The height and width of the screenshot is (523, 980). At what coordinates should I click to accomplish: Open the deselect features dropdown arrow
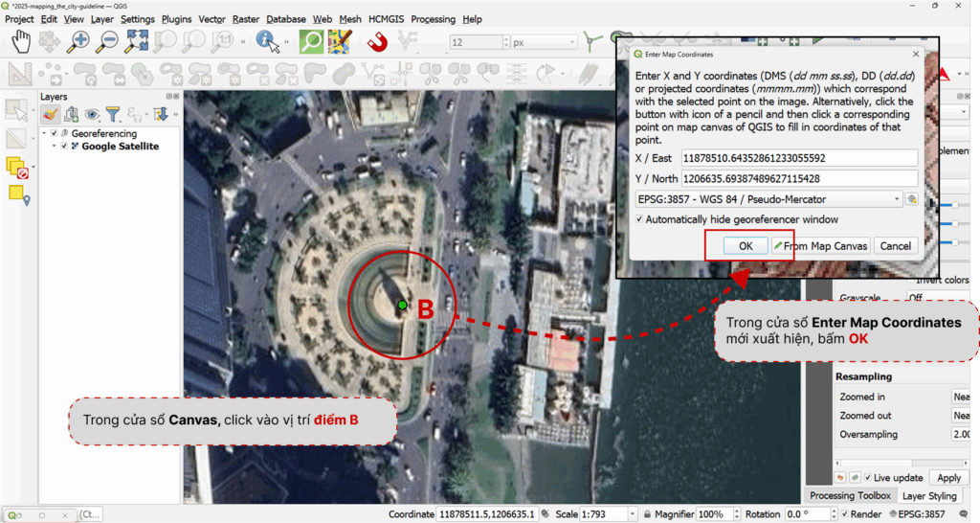point(33,168)
